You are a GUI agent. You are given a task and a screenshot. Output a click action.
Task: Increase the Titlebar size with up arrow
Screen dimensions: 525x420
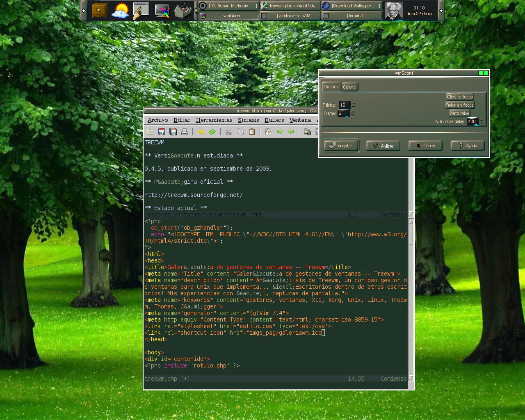[x=354, y=103]
